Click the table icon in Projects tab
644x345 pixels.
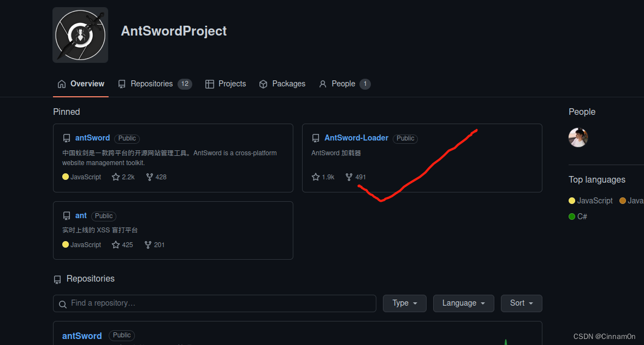[x=209, y=84]
